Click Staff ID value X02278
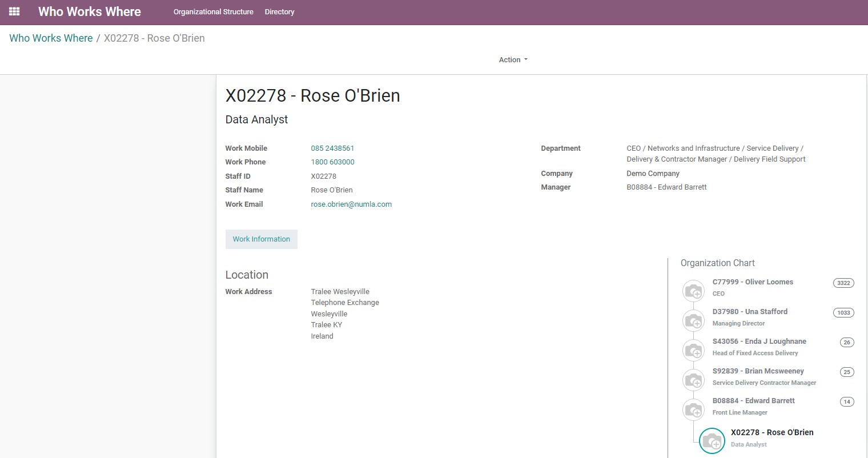The image size is (868, 458). click(324, 176)
